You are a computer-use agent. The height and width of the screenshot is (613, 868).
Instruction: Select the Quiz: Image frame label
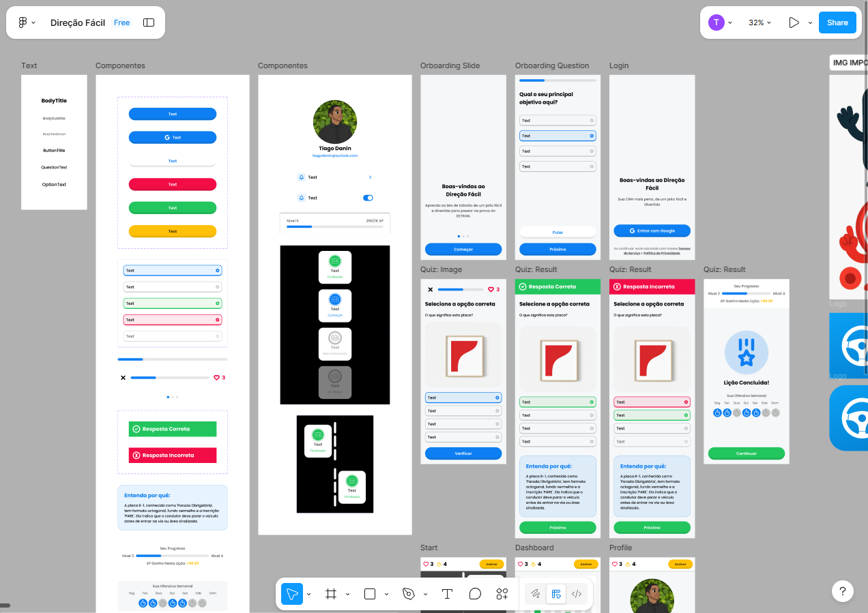coord(441,269)
